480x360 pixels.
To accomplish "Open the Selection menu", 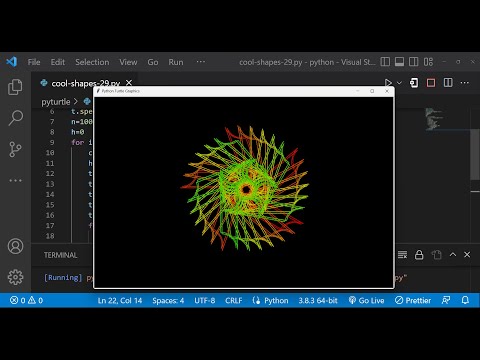I will click(92, 62).
